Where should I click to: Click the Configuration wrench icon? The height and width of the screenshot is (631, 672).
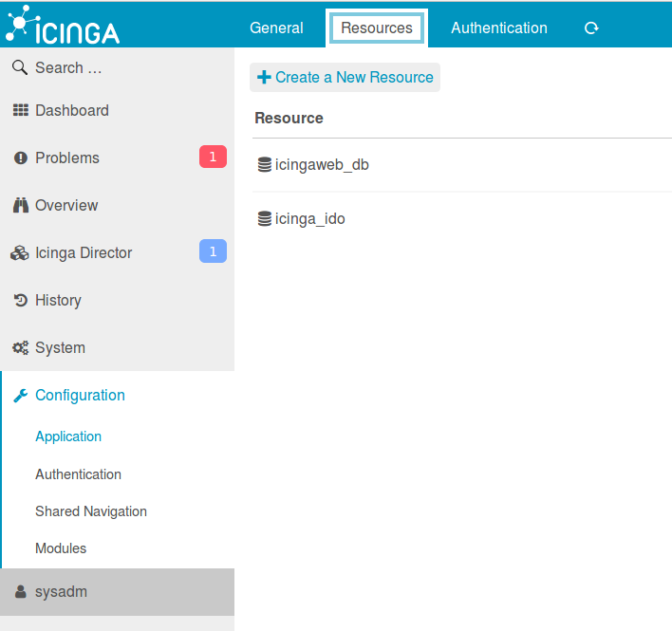[21, 396]
